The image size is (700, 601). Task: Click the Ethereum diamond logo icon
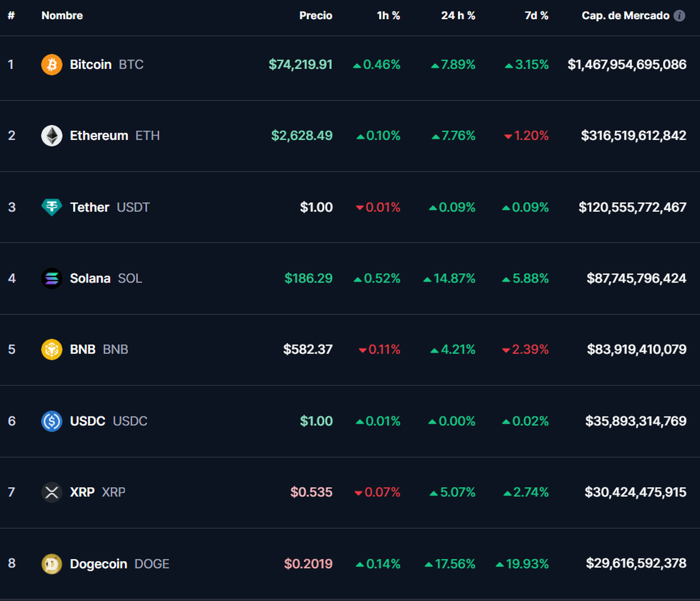[51, 136]
